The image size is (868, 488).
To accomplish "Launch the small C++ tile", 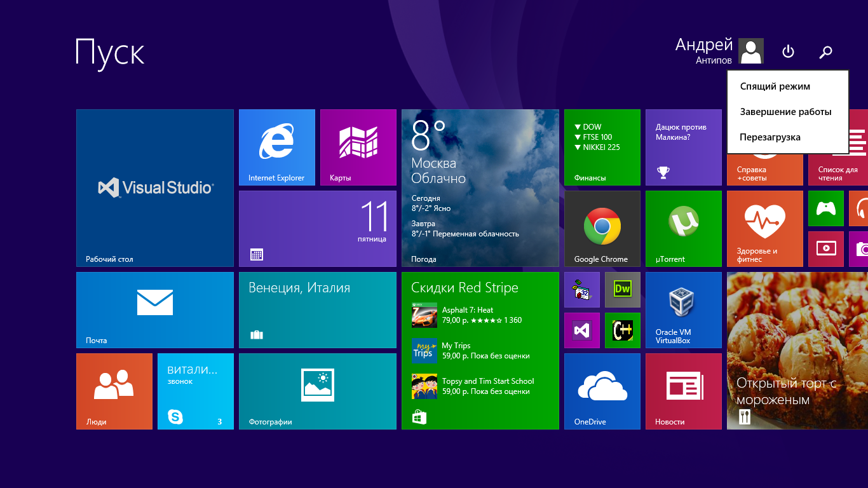I will click(x=622, y=330).
